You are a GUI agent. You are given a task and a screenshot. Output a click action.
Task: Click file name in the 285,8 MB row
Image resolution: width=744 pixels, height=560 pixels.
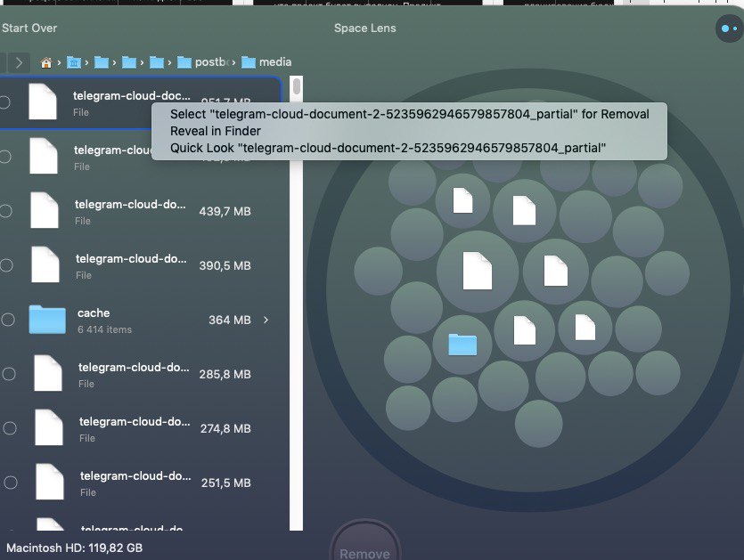pyautogui.click(x=134, y=367)
